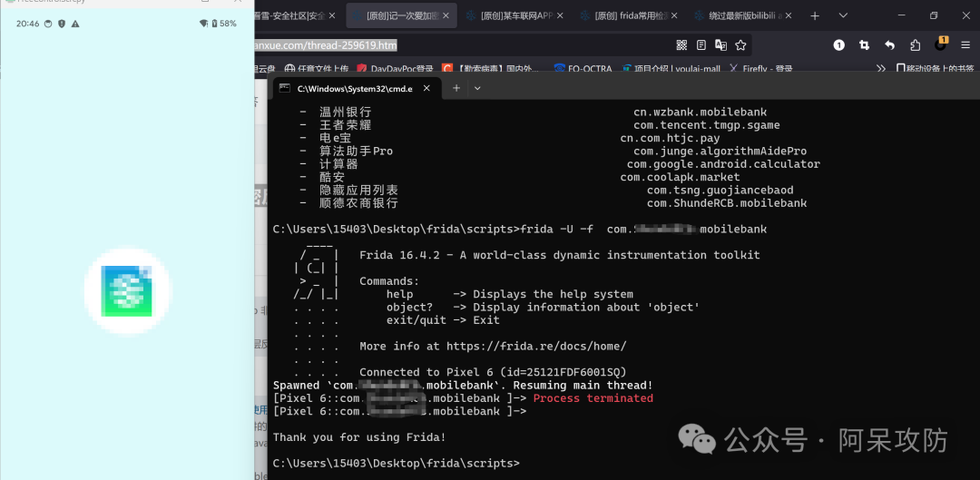Open the translate page icon

(720, 45)
